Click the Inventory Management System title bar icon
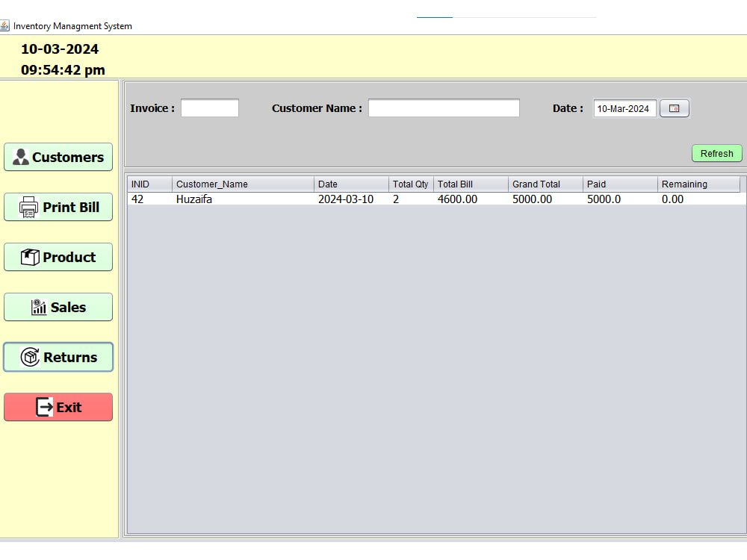Screen dimensions: 747x560 pyautogui.click(x=6, y=25)
